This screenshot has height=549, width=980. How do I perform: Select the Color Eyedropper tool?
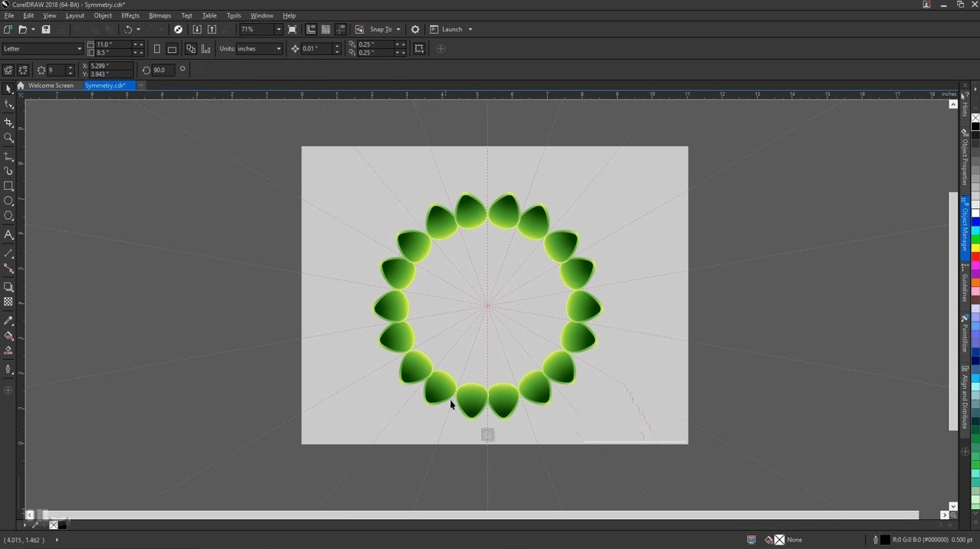coord(8,320)
